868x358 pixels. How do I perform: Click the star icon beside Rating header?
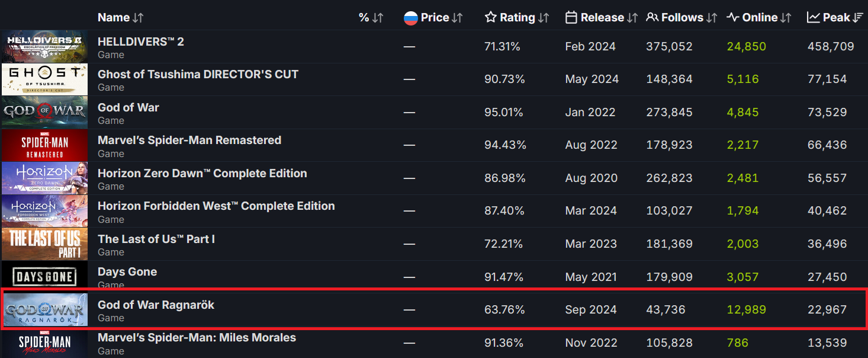pos(490,18)
